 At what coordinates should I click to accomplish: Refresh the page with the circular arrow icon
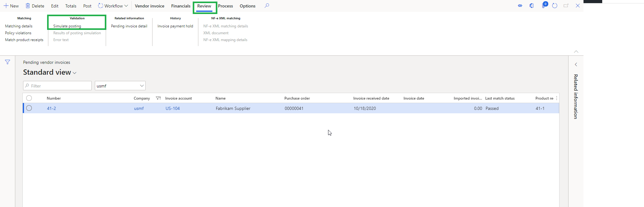click(x=554, y=6)
